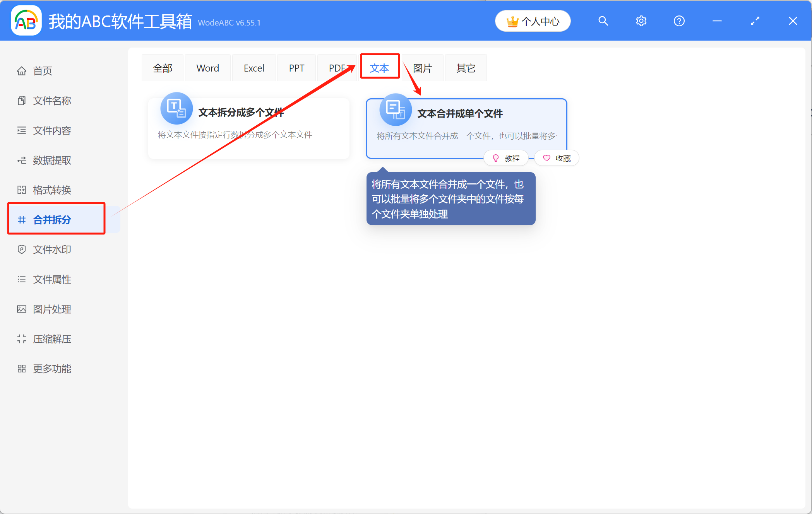Screen dimensions: 812x514
Task: Open the search function
Action: pos(603,21)
